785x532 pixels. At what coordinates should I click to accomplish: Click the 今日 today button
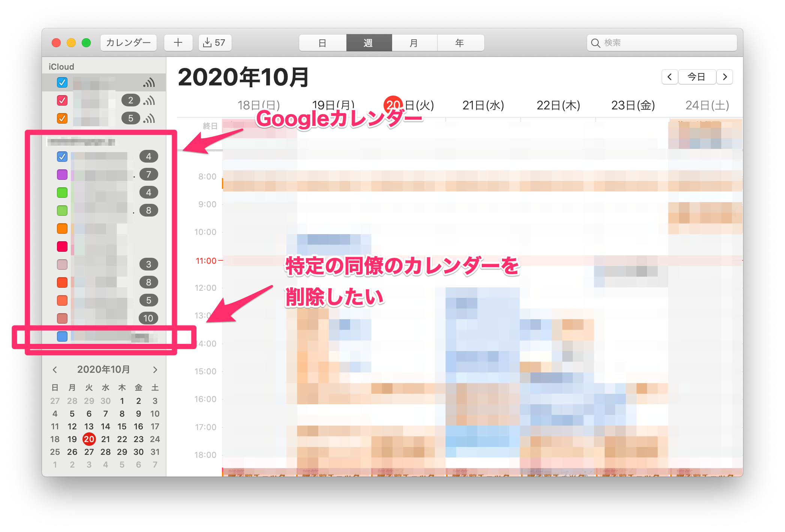(697, 77)
